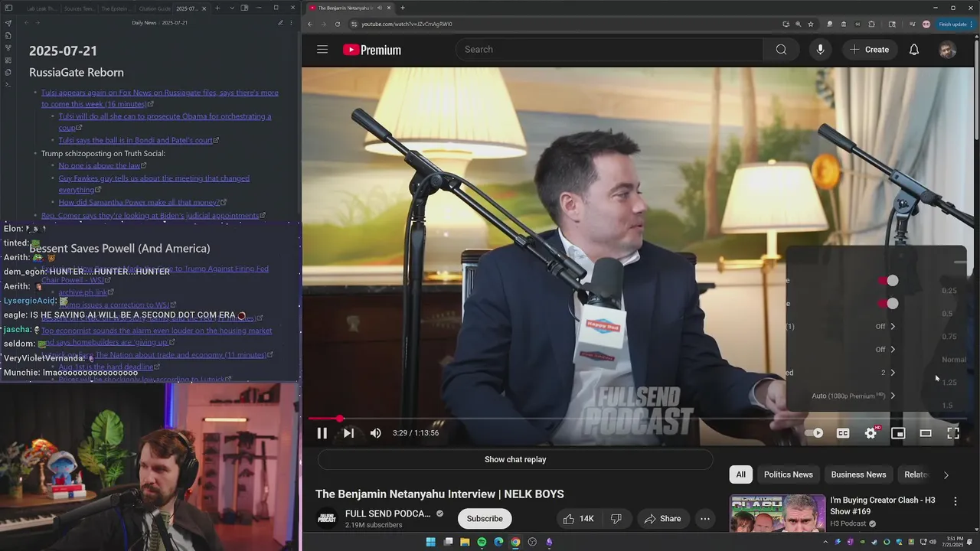Open the YouTube account avatar menu

[x=948, y=50]
